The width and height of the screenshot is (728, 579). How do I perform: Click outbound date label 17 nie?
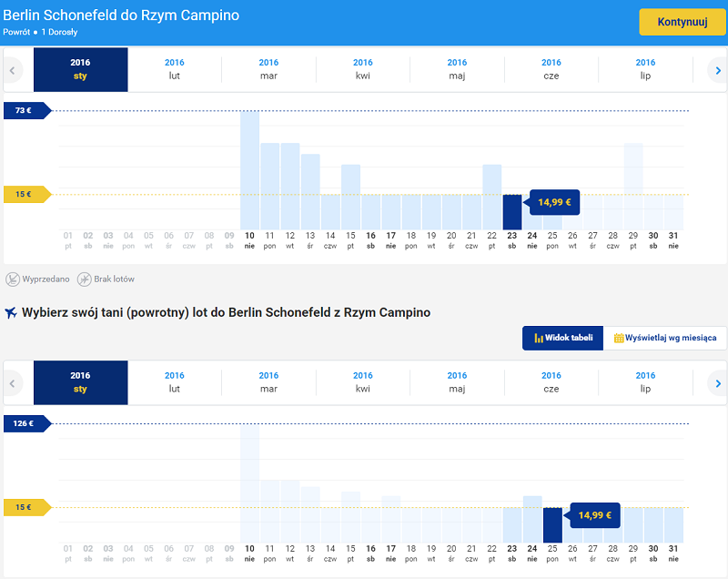(x=391, y=240)
